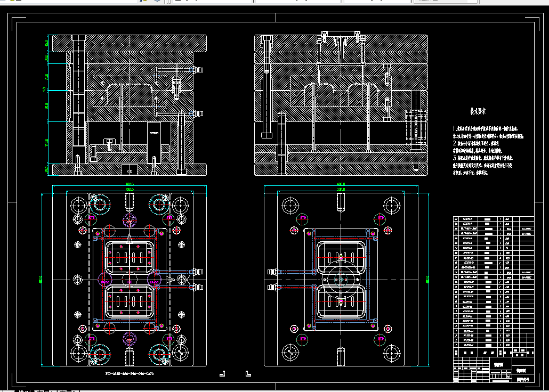Click the "KO" knockout hole box in section view
The image size is (549, 392).
click(130, 170)
